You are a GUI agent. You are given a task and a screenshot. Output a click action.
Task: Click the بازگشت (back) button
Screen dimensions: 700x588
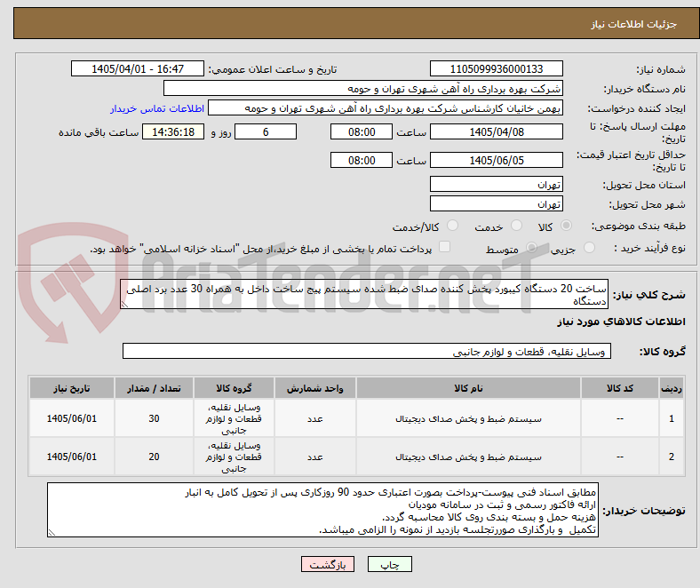327,564
